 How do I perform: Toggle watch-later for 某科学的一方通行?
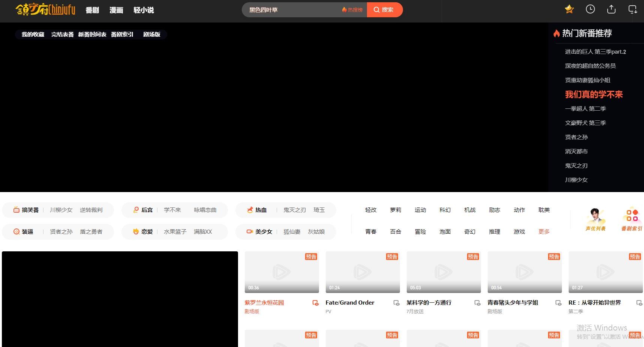[x=477, y=303]
